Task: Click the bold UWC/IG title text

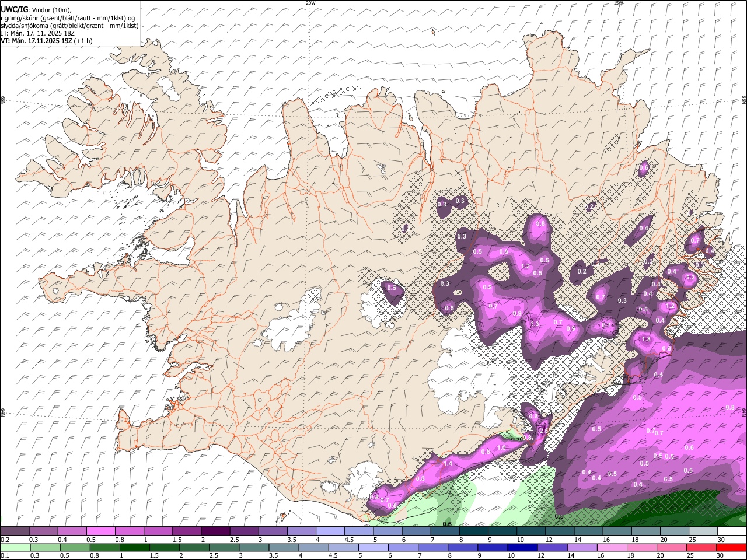Action: coord(14,10)
